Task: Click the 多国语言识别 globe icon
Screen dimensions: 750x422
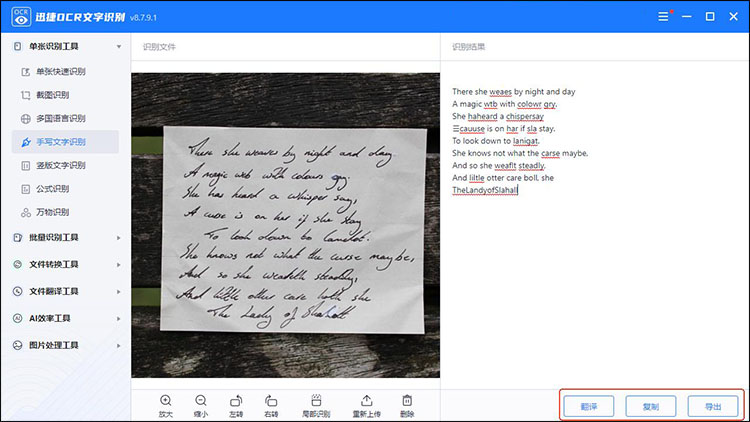Action: coord(26,119)
